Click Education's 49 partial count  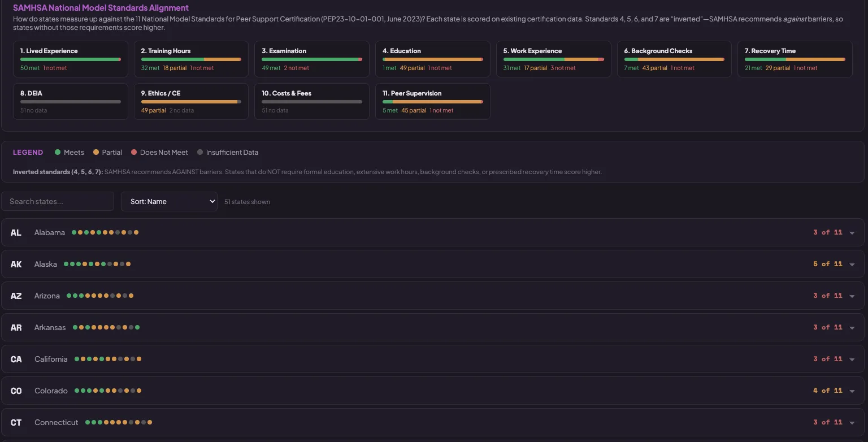pos(412,68)
